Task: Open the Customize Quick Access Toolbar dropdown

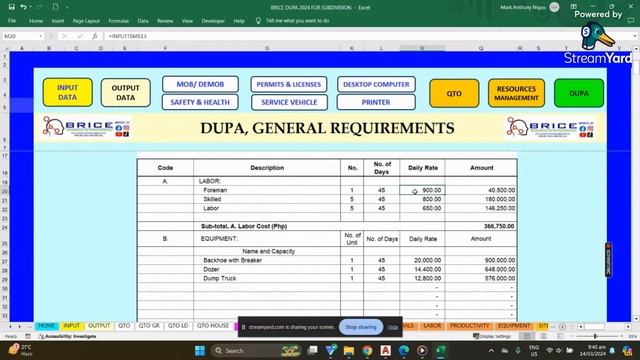Action: (67, 7)
